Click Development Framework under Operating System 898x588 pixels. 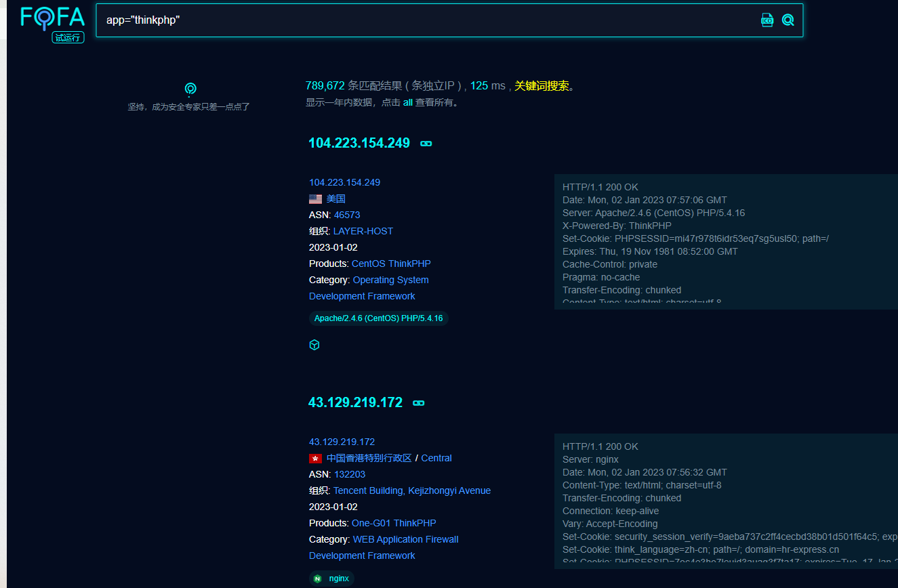(x=362, y=296)
